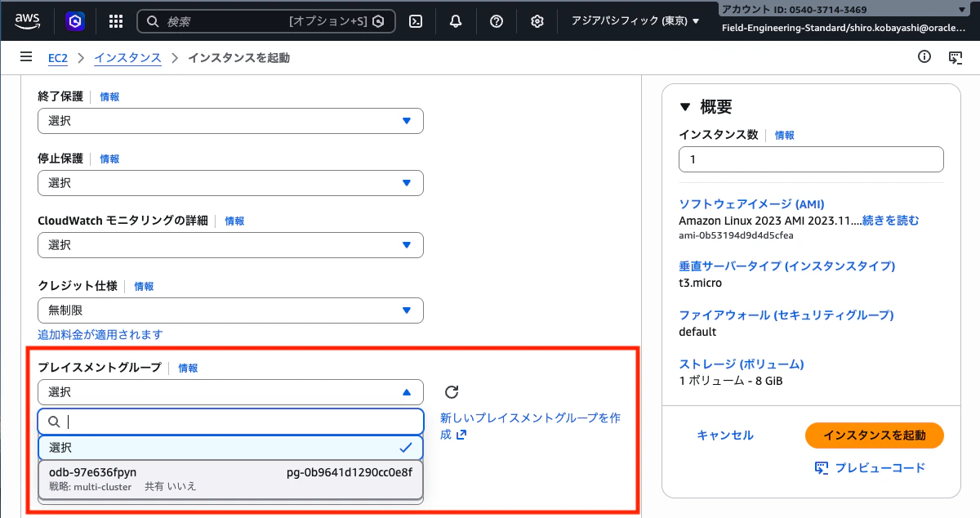
Task: Open 情報 link next to CloudWatch モニタリング
Action: click(234, 221)
